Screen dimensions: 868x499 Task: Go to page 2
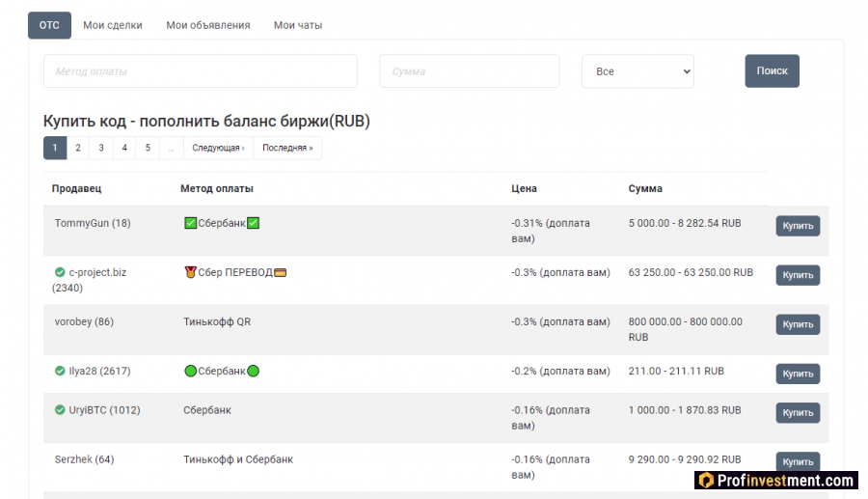(78, 148)
